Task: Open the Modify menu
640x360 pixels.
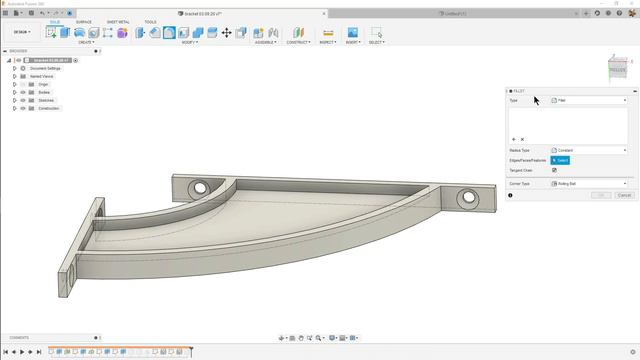Action: point(189,42)
